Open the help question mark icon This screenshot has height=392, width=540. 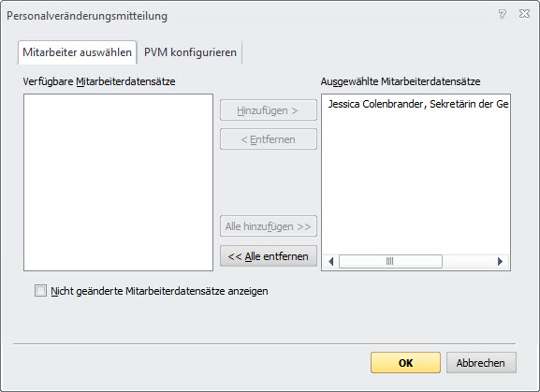503,14
